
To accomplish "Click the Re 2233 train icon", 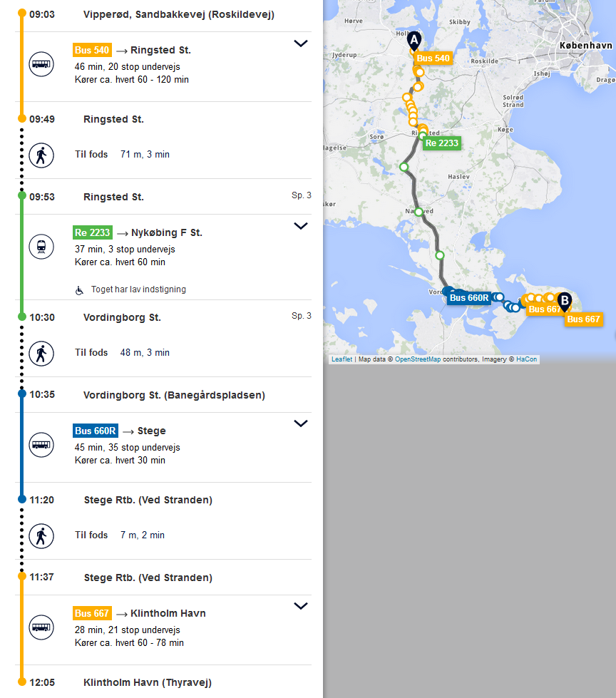I will click(41, 247).
